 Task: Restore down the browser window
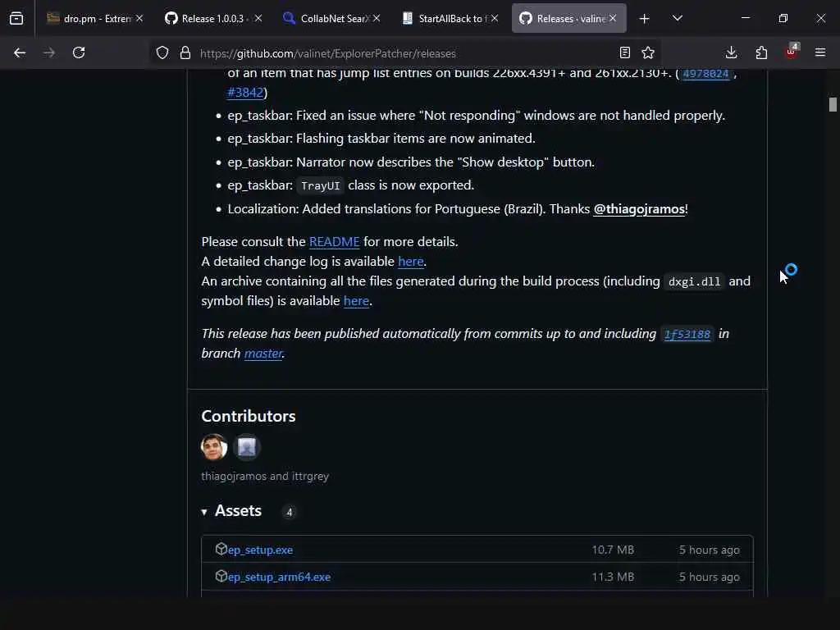[783, 18]
